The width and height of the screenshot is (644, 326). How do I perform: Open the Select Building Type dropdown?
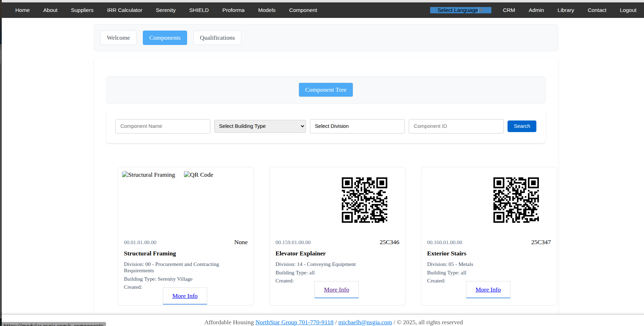point(260,126)
